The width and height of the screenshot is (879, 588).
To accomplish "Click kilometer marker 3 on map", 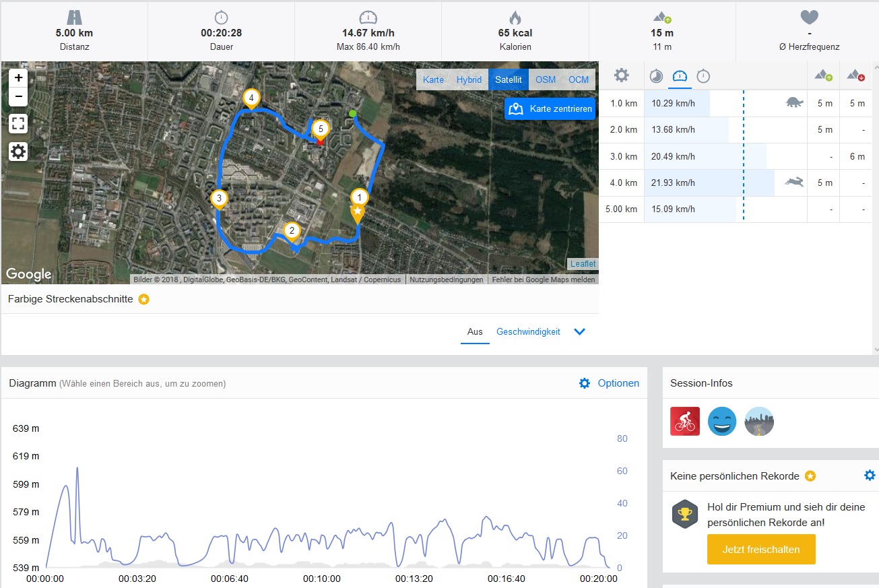I will (x=219, y=199).
